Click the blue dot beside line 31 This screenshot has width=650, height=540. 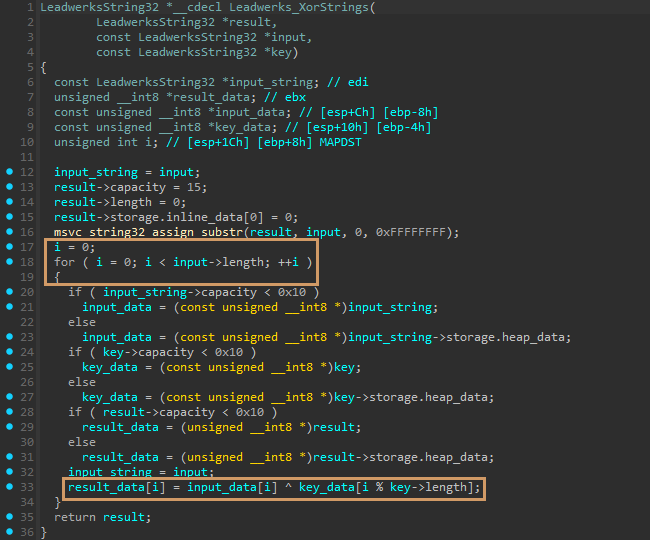(10, 456)
